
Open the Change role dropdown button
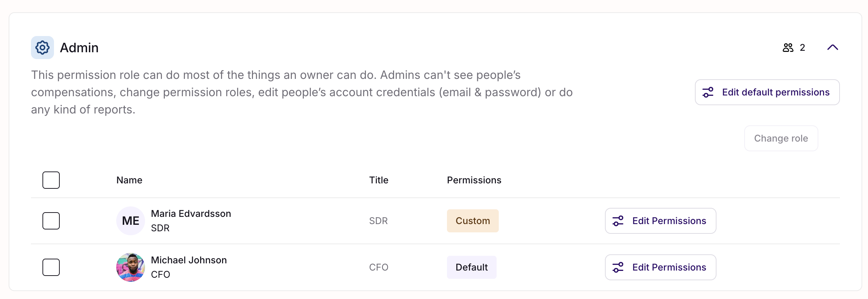point(781,138)
